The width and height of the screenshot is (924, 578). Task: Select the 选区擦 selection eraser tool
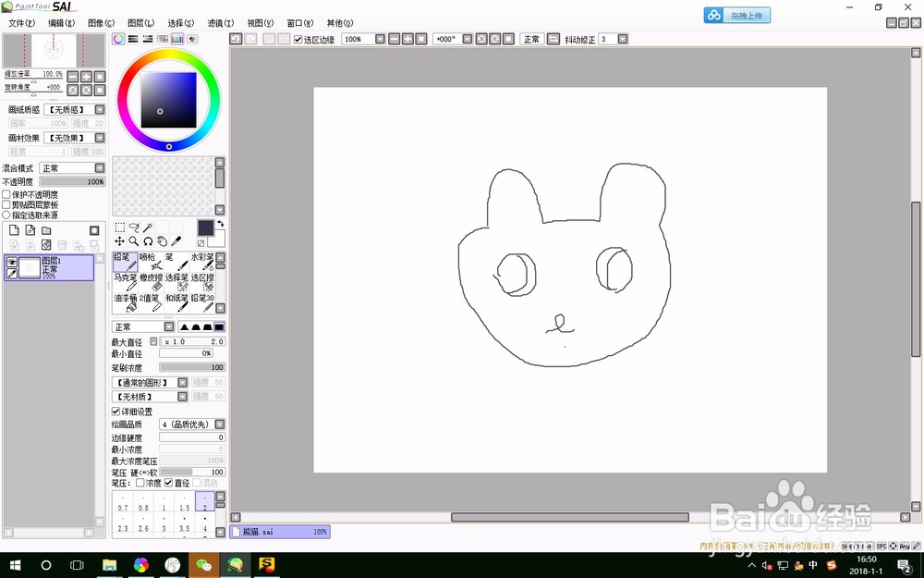202,282
